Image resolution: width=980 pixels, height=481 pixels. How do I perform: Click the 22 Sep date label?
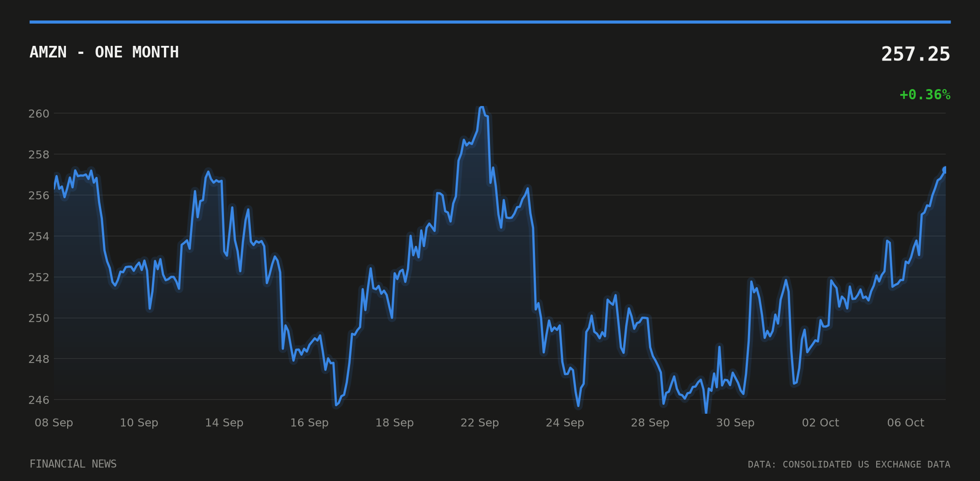[x=480, y=423]
